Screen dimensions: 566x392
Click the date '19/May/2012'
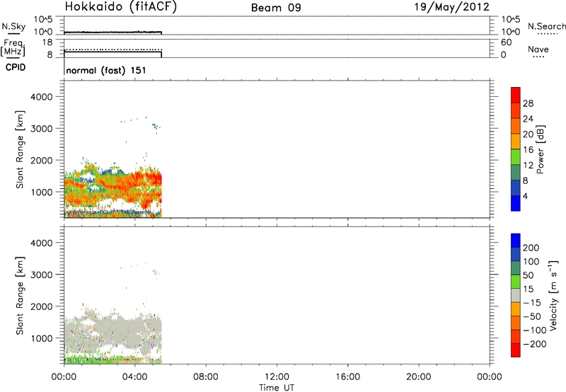click(451, 7)
